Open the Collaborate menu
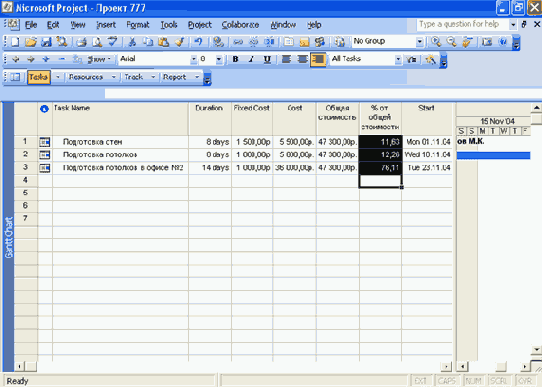The image size is (542, 387). point(240,25)
